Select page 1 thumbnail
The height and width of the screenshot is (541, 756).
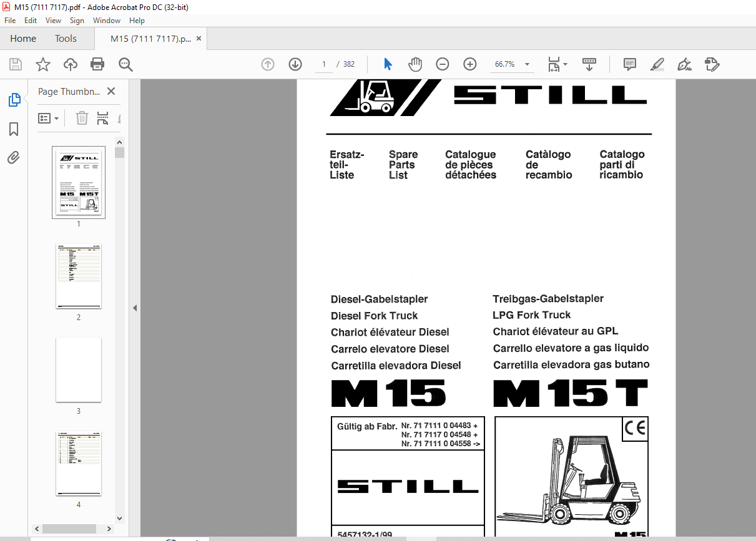pos(79,183)
